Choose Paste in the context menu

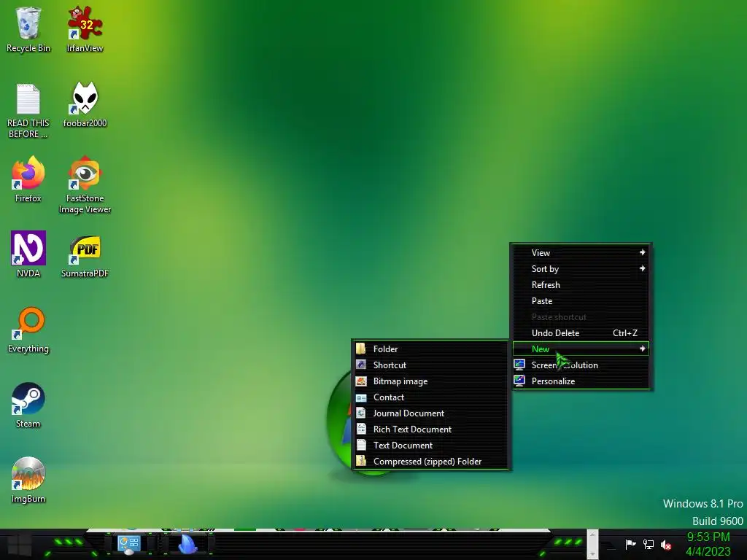pos(581,301)
